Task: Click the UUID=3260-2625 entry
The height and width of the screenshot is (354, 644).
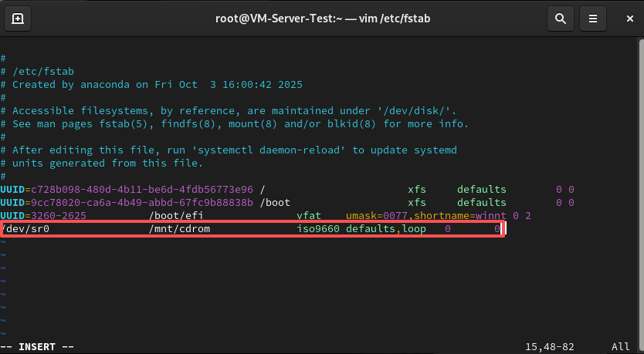Action: tap(43, 216)
